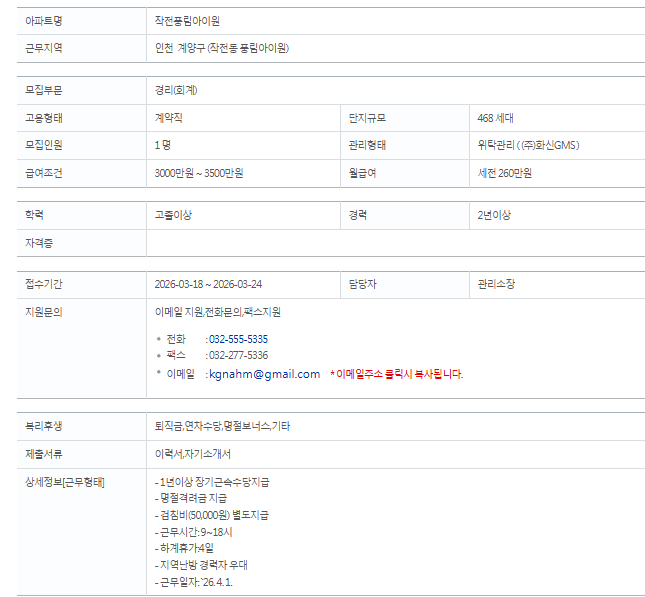Image resolution: width=645 pixels, height=597 pixels.
Task: Click the 학력 row label
Action: [x=34, y=215]
